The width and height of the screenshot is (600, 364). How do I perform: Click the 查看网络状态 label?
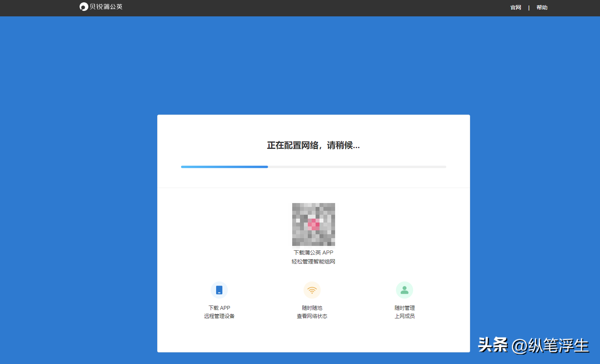tap(312, 316)
